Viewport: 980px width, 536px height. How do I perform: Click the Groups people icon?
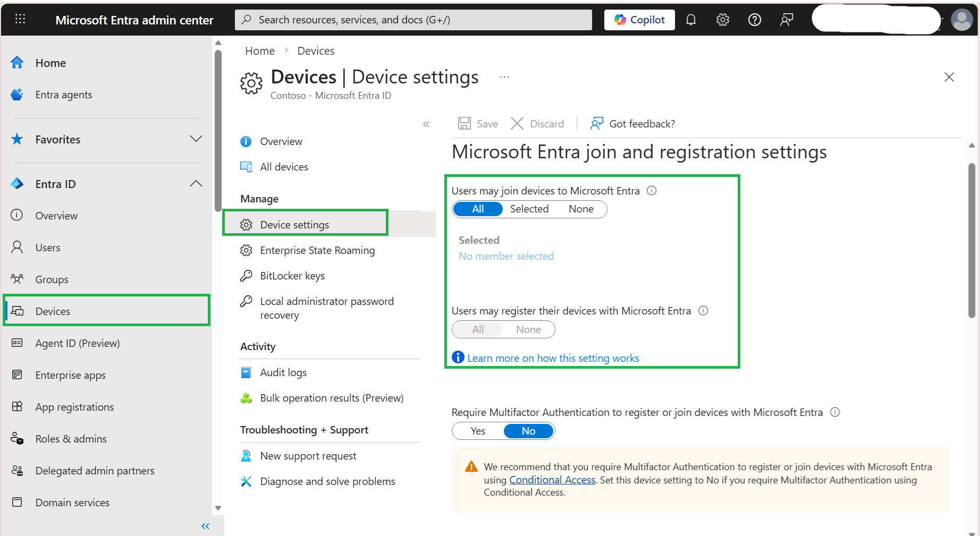click(x=17, y=279)
